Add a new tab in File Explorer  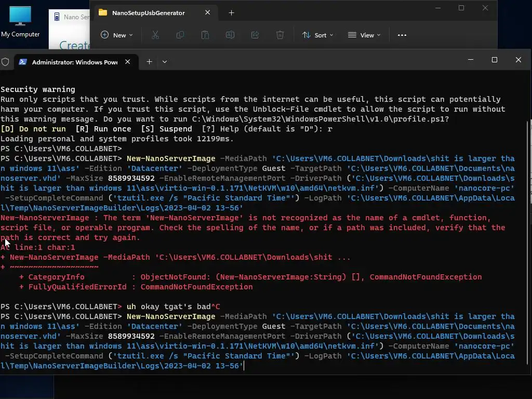tap(231, 13)
